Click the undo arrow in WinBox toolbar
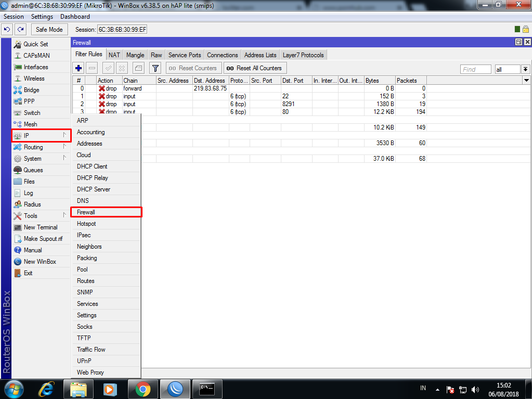532x399 pixels. click(x=7, y=30)
